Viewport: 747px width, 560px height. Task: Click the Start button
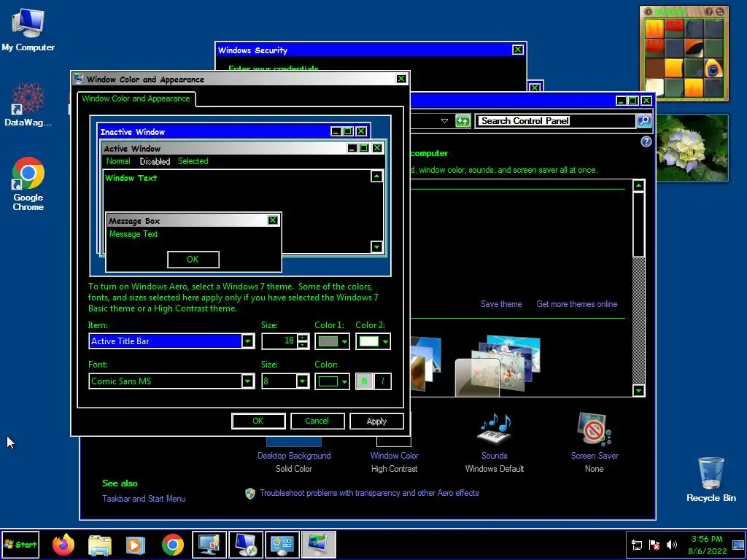coord(20,544)
